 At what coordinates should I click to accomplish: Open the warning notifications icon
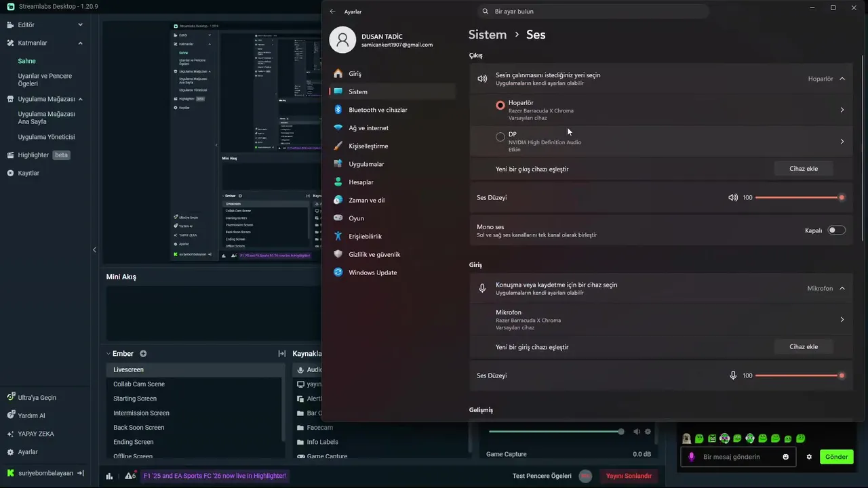coord(130,476)
